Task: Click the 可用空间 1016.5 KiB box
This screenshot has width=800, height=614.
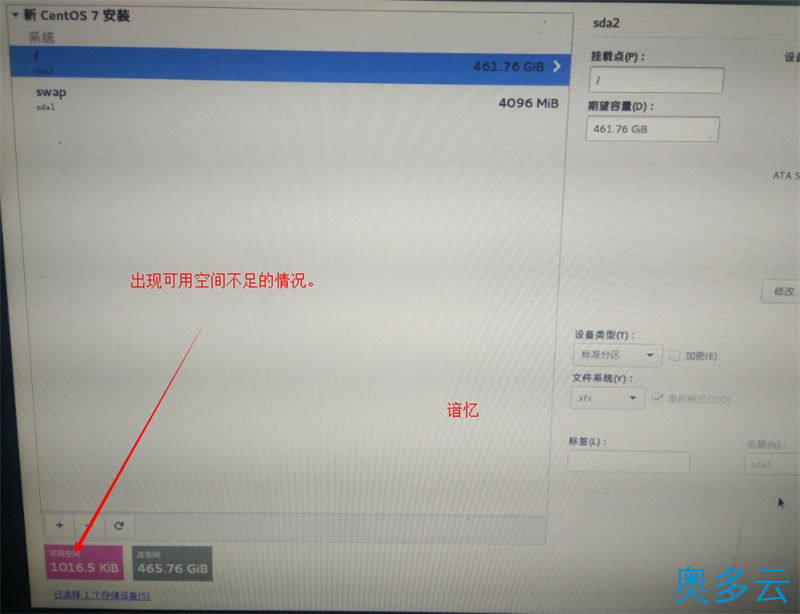Action: pos(84,562)
